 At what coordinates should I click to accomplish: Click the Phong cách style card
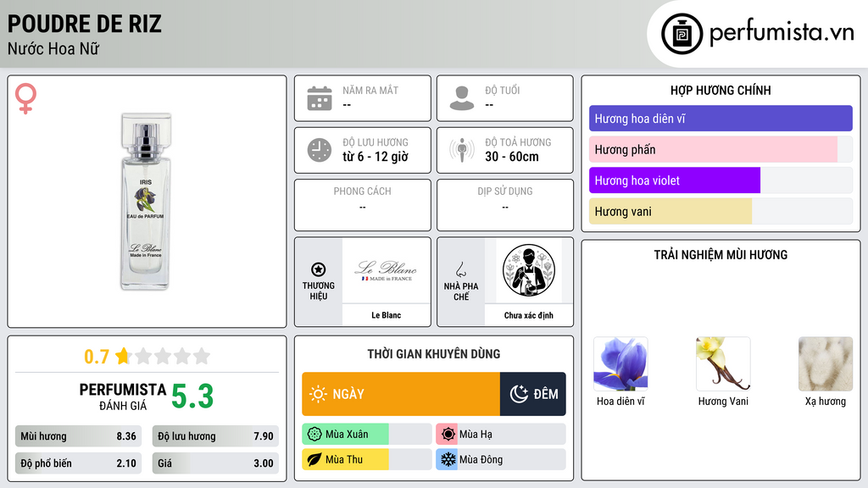363,205
